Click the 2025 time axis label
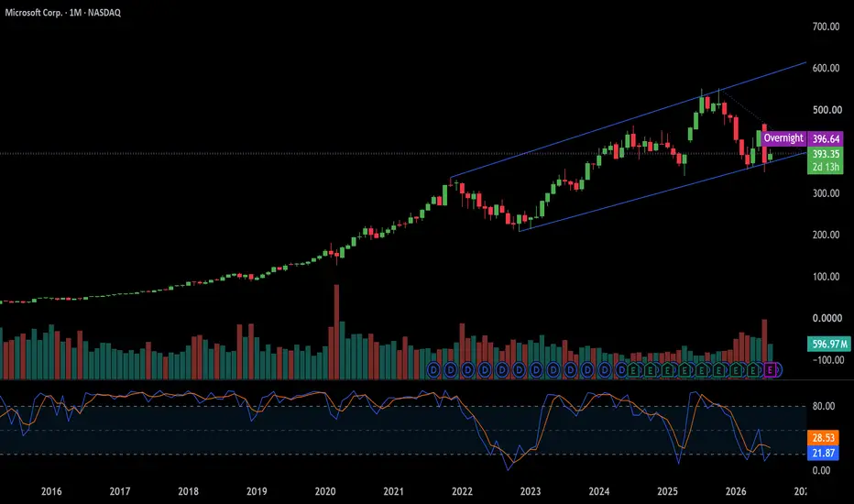This screenshot has width=854, height=504. point(667,491)
